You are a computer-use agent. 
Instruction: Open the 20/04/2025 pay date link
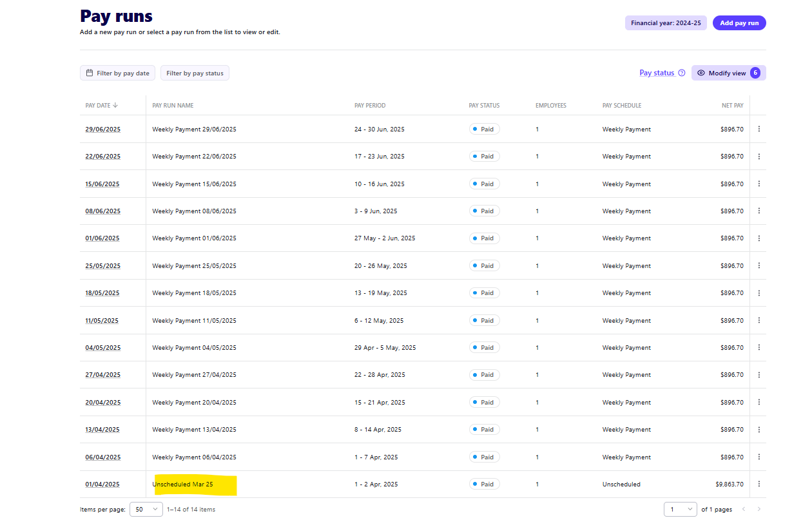(102, 402)
